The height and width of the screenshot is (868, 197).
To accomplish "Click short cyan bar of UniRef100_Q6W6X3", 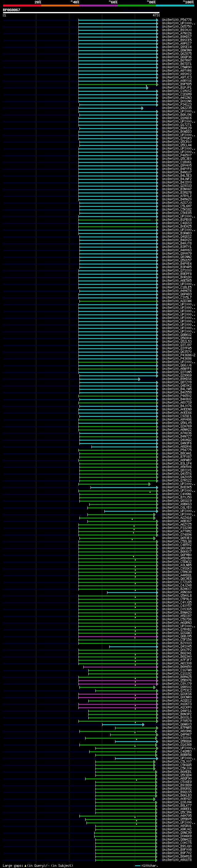I will click(x=123, y=725).
